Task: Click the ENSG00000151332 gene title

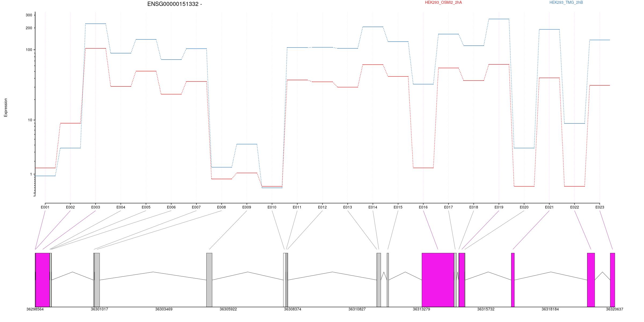Action: [x=174, y=4]
